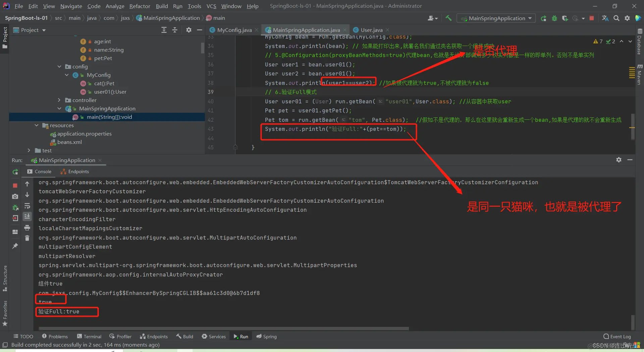Open the Refactor menu

pos(140,6)
